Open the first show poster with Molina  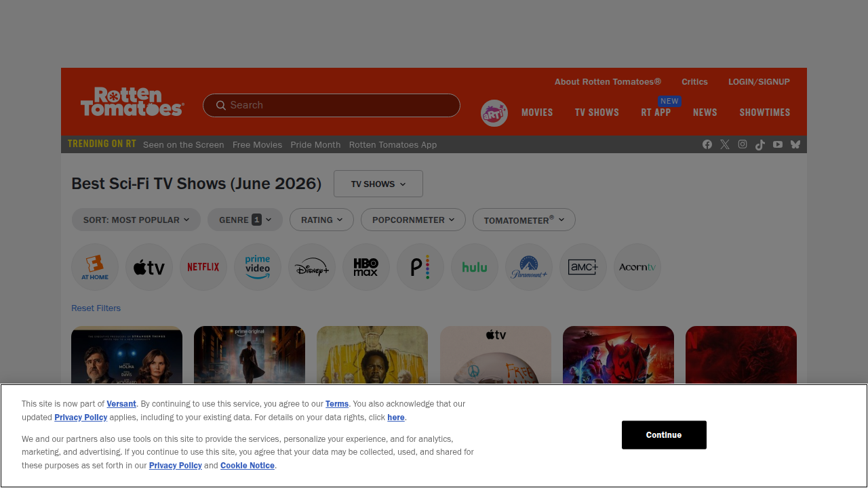127,355
